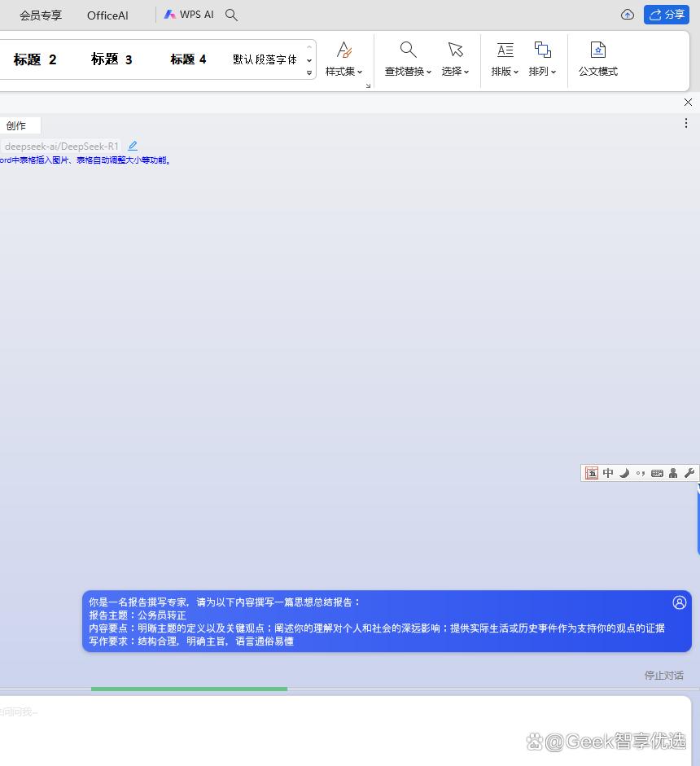Expand the full styles gallery list
700x766 pixels.
(x=309, y=72)
